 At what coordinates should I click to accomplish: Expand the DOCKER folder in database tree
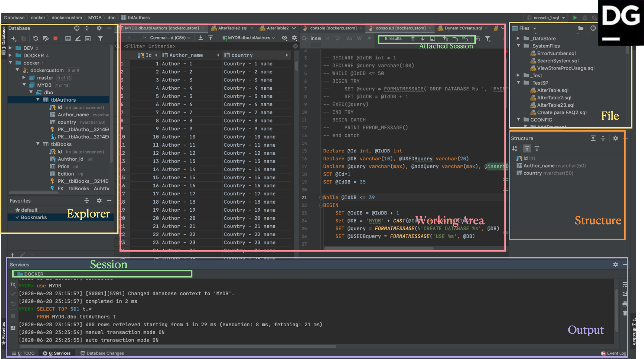[x=10, y=56]
